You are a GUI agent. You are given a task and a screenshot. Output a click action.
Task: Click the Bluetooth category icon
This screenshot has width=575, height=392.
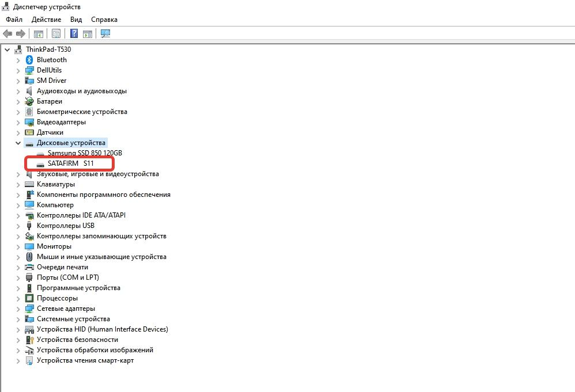29,60
